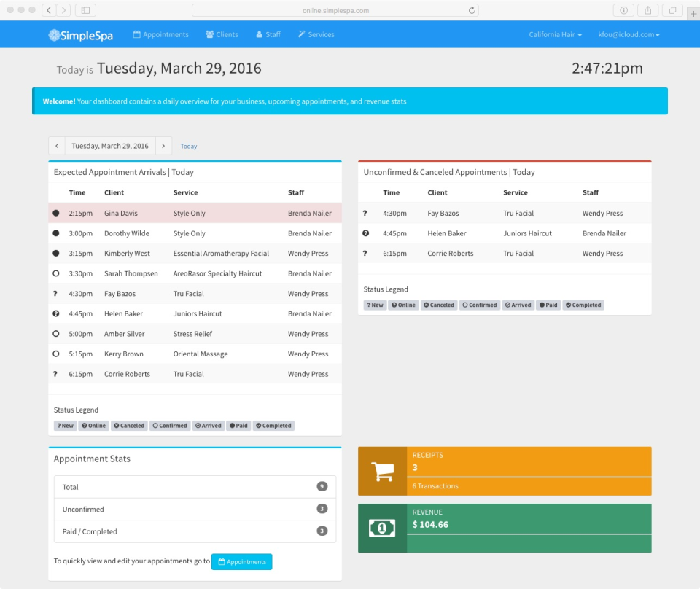The image size is (700, 589).
Task: Click confirmed status icon for Sarah Thompsen
Action: click(x=56, y=273)
